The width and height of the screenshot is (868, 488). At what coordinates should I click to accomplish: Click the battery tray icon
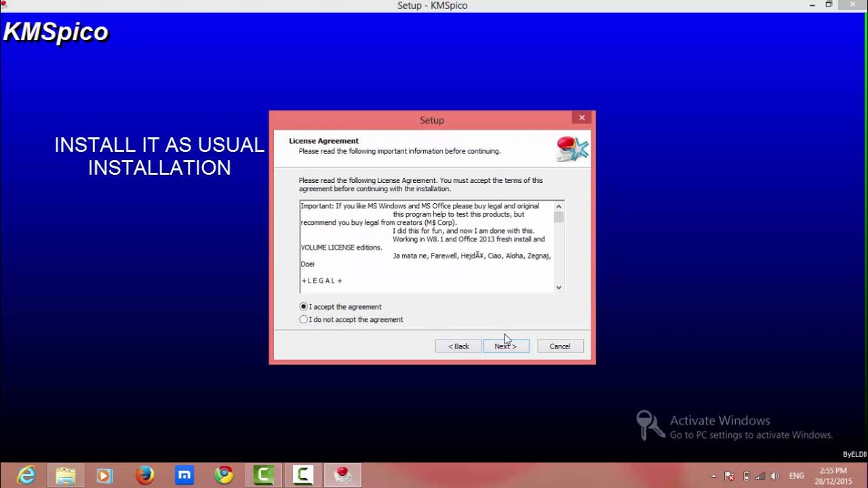[746, 476]
